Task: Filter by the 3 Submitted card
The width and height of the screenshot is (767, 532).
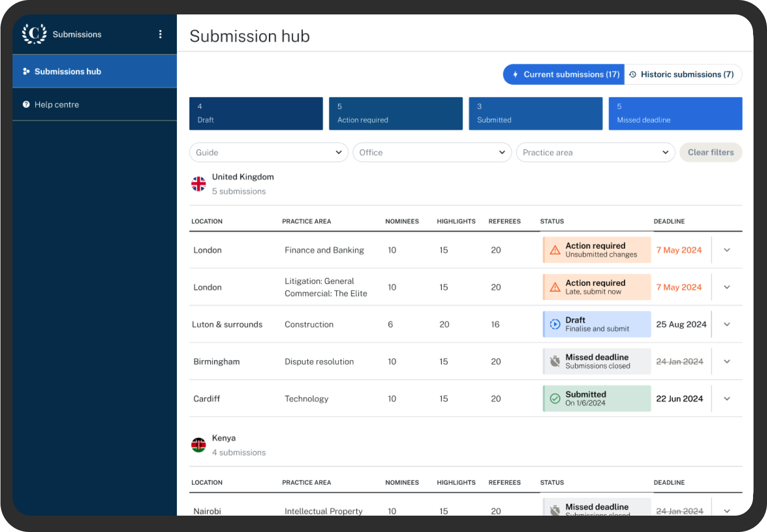Action: point(536,114)
